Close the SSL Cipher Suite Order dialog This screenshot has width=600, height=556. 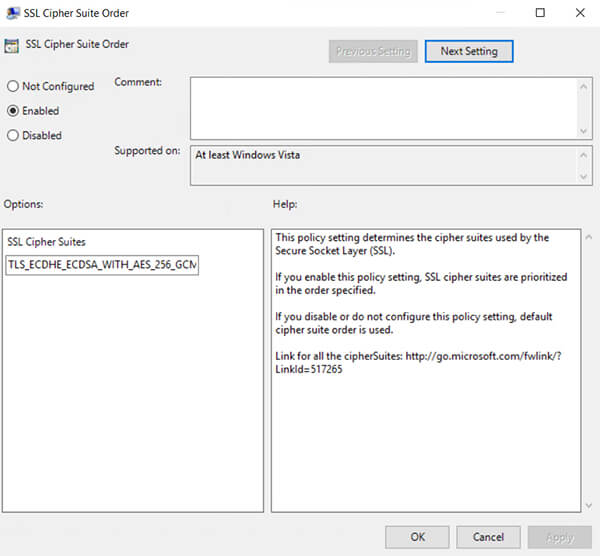point(581,13)
